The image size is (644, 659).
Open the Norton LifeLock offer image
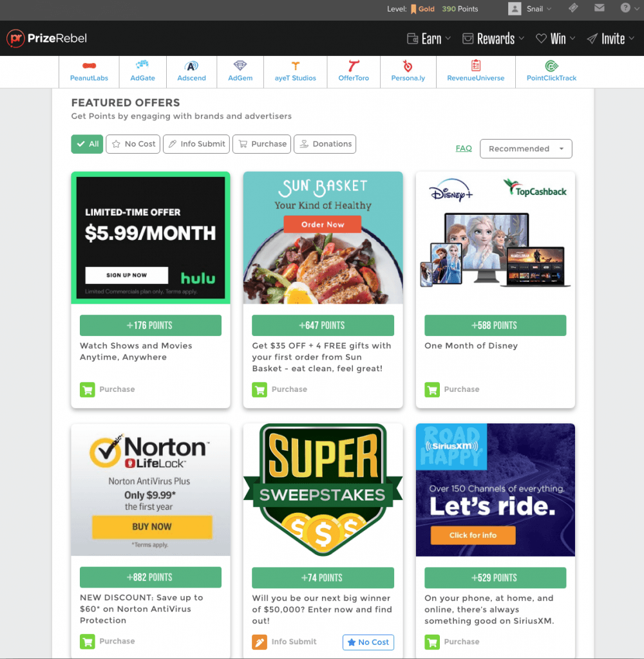151,490
